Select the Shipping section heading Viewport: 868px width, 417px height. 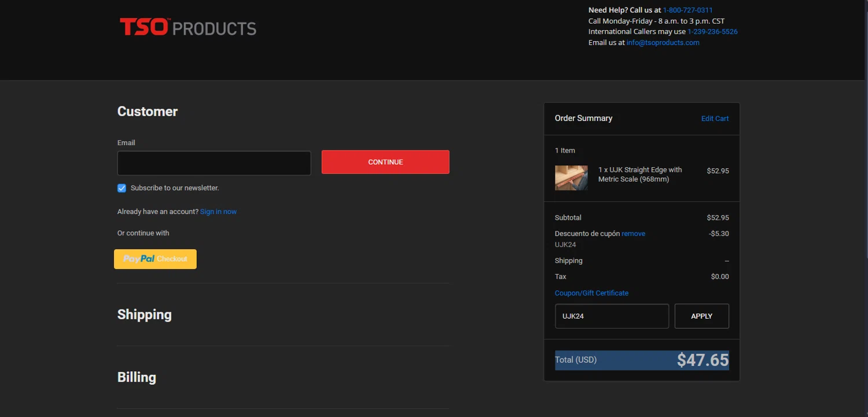(145, 315)
